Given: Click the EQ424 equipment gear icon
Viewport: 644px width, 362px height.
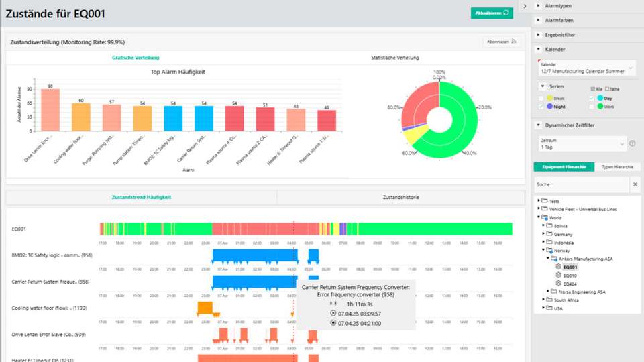Looking at the screenshot, I should click(x=558, y=283).
